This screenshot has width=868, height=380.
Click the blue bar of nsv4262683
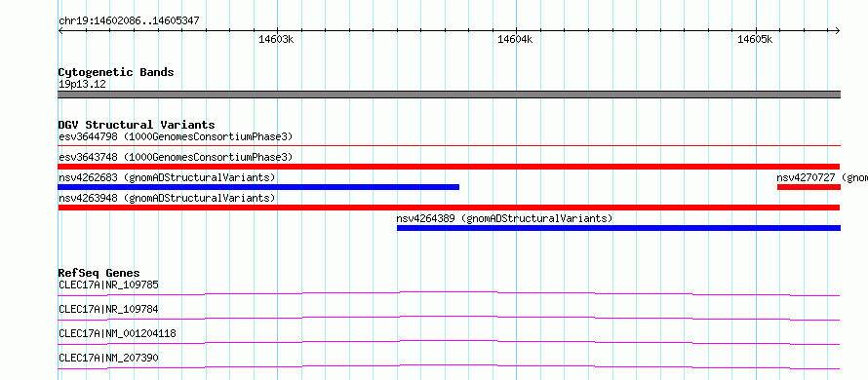[258, 187]
